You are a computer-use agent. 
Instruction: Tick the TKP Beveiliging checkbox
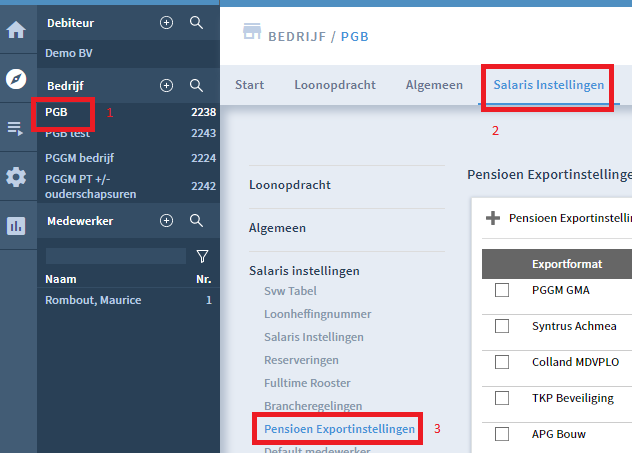click(502, 398)
